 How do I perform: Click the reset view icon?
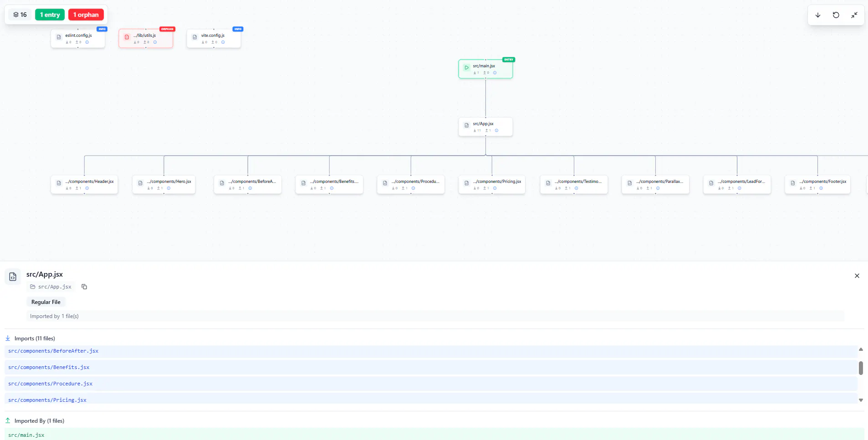coord(836,15)
